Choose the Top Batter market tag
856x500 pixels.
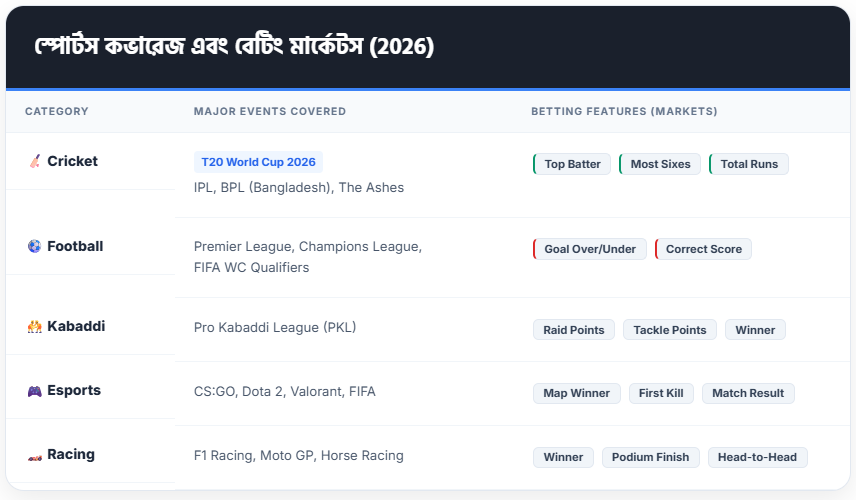[572, 164]
